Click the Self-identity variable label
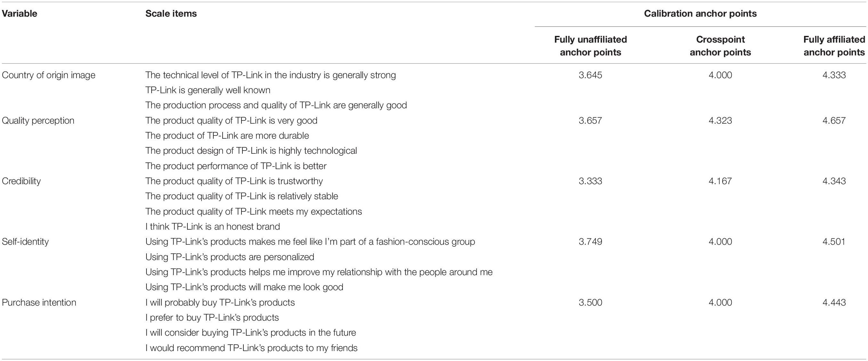868x361 pixels. click(25, 242)
